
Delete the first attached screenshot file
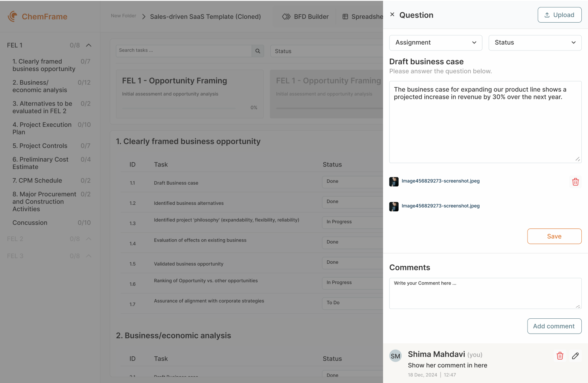tap(575, 182)
